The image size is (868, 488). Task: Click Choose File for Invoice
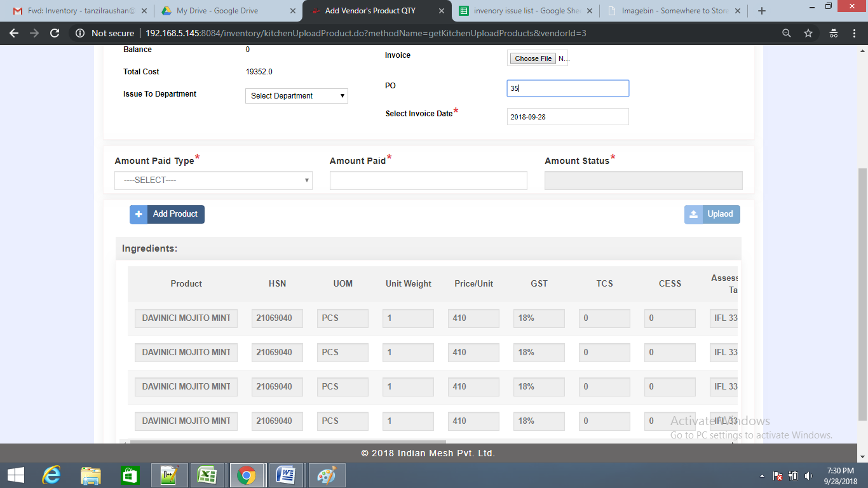(533, 58)
